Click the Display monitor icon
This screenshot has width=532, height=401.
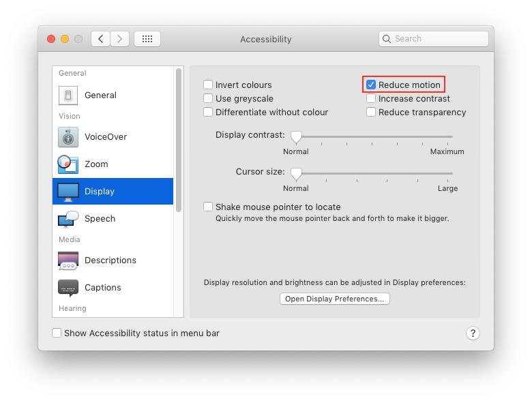tap(68, 192)
